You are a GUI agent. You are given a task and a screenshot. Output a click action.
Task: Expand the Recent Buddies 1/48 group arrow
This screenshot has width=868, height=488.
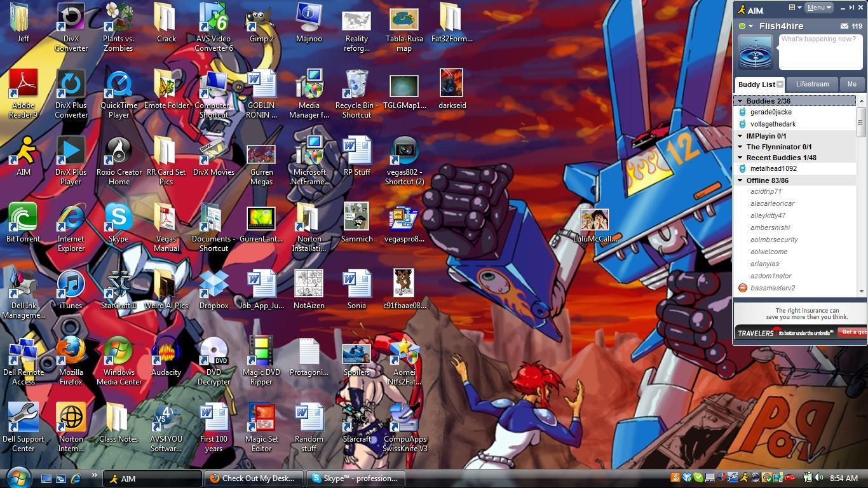coord(740,158)
